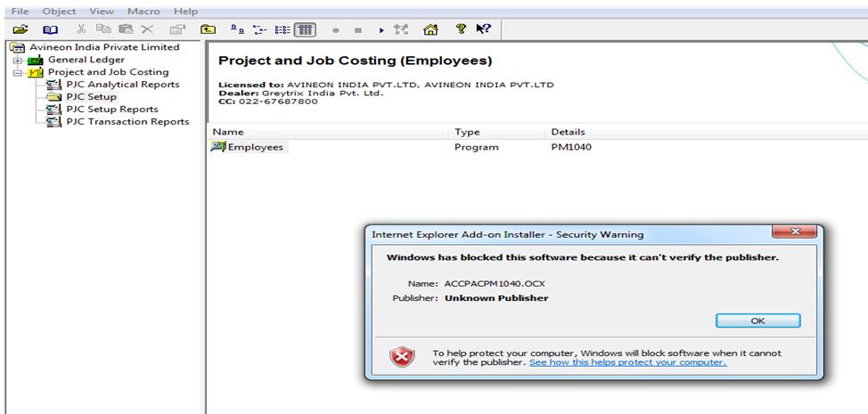Open the Macro menu
This screenshot has width=868, height=414.
pyautogui.click(x=143, y=11)
